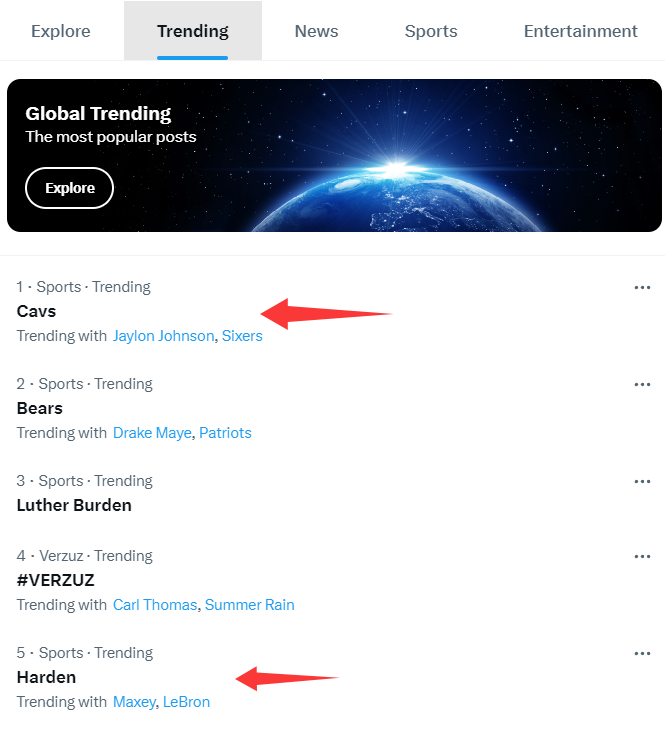The height and width of the screenshot is (729, 665).
Task: Click the Explore button on Global Trending banner
Action: click(x=69, y=188)
